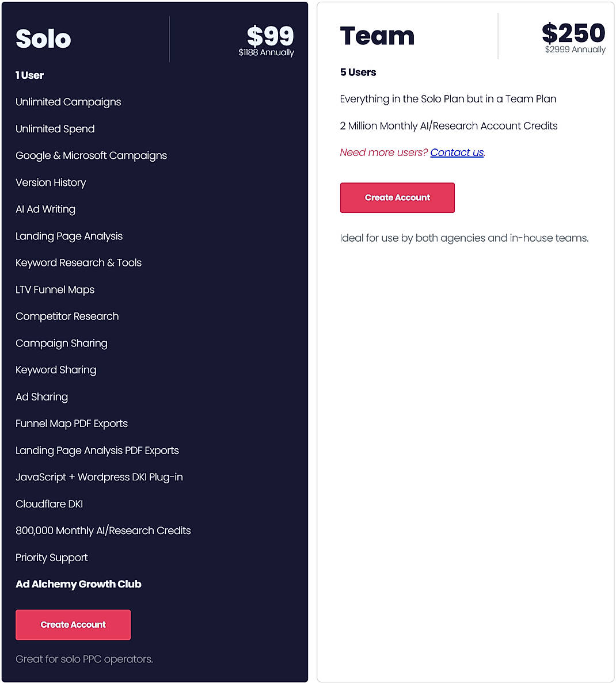Open the Contact us link
Viewport: 616px width, 683px height.
[x=457, y=152]
